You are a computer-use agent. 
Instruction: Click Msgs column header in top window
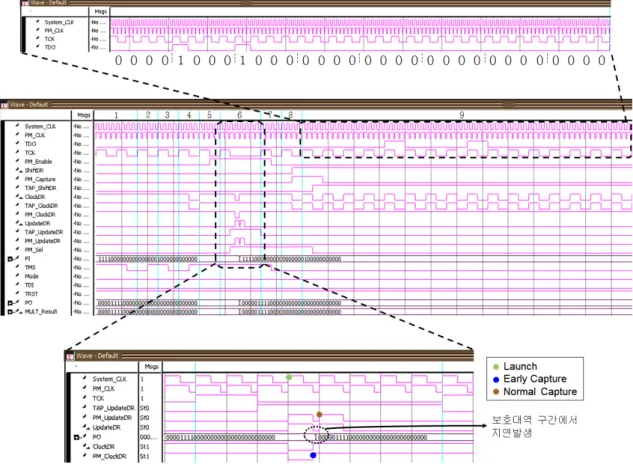pos(100,12)
